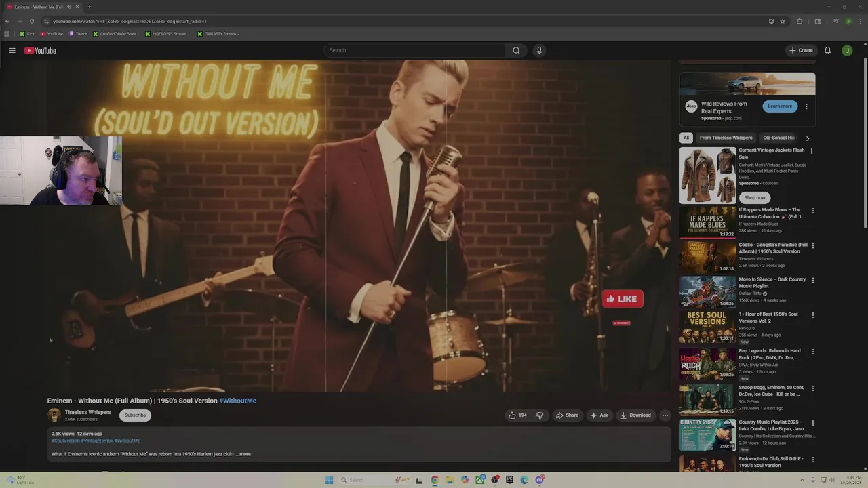Click the Create button
Viewport: 868px width, 488px height.
(801, 50)
